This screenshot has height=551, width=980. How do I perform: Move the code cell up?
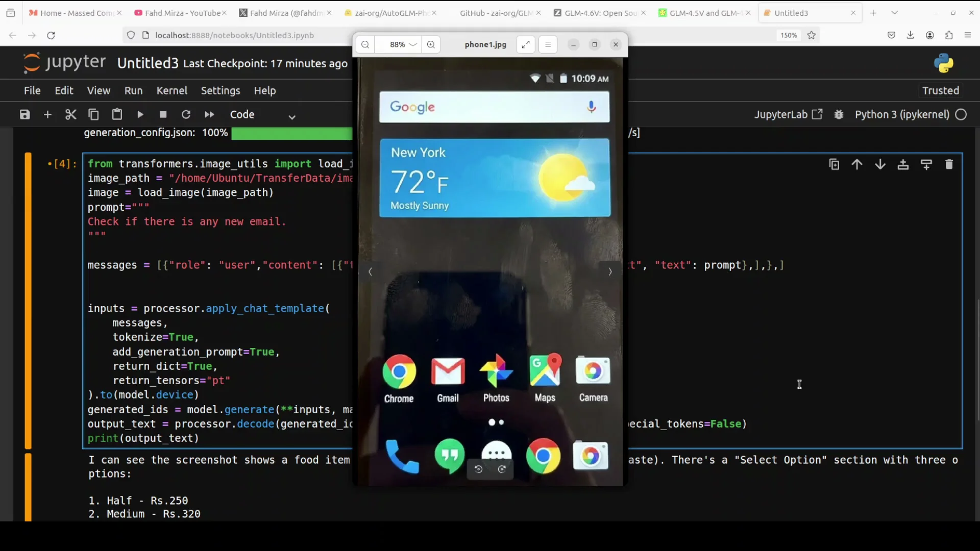coord(857,164)
